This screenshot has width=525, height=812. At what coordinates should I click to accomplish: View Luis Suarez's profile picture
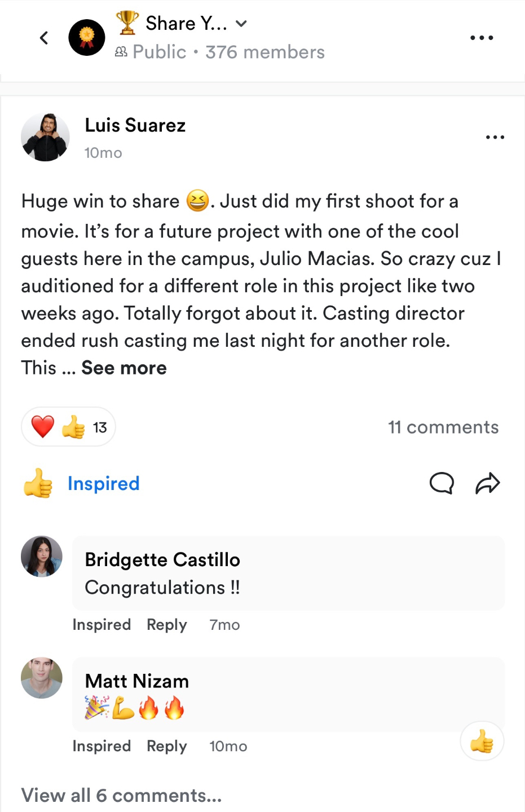(45, 138)
